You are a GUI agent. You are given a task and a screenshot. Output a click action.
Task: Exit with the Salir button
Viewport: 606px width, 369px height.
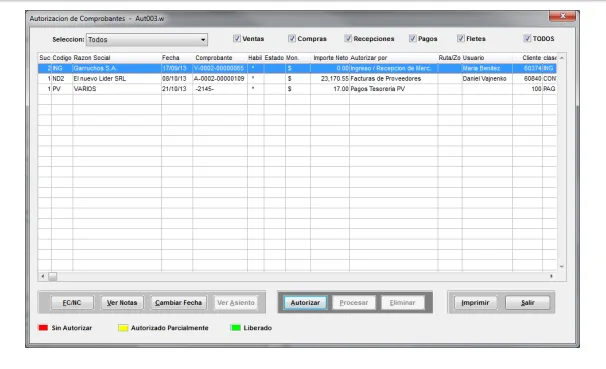point(528,303)
